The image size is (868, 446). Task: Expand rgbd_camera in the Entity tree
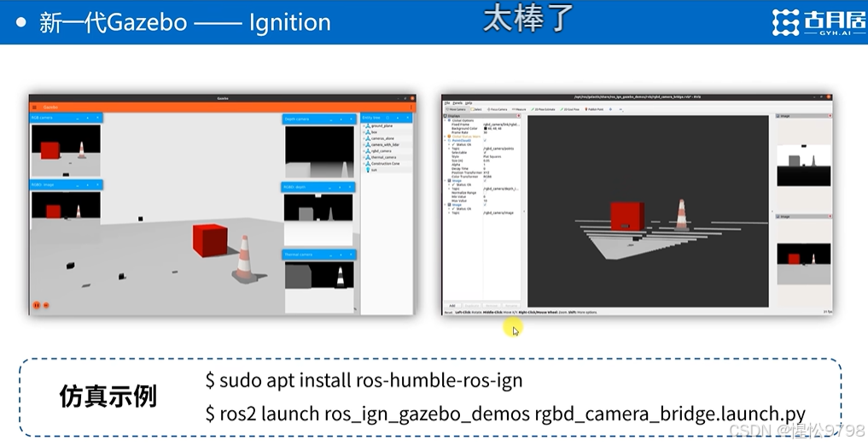[364, 150]
